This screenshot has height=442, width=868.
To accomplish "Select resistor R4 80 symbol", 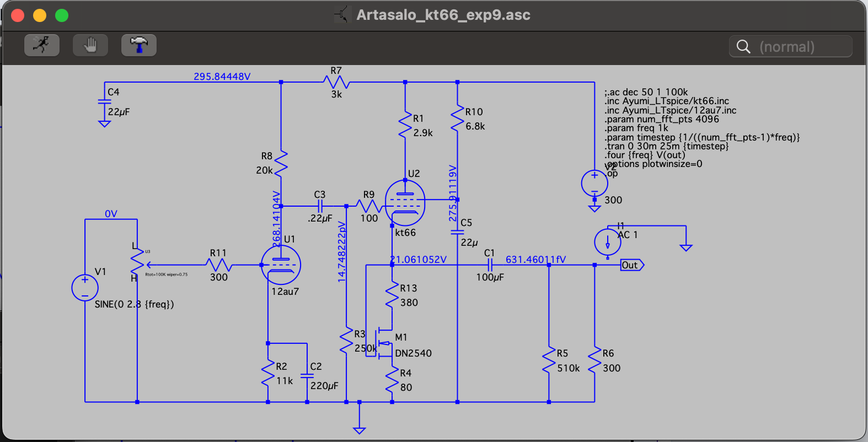I will pos(392,380).
